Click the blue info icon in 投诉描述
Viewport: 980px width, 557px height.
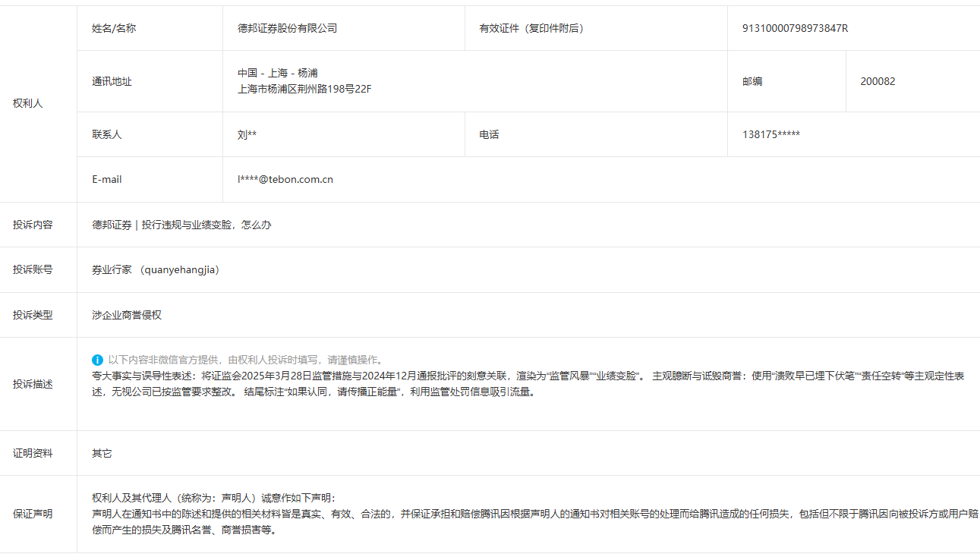(x=97, y=360)
